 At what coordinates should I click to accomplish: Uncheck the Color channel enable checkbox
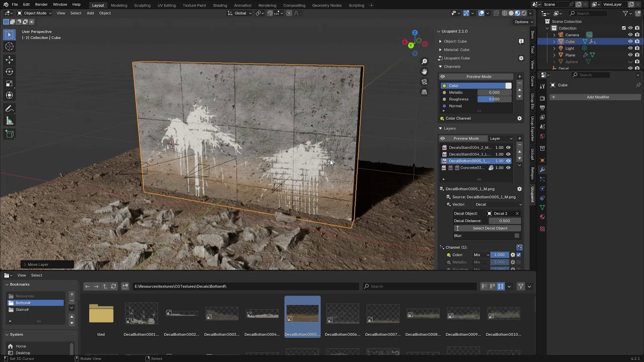coord(519,255)
